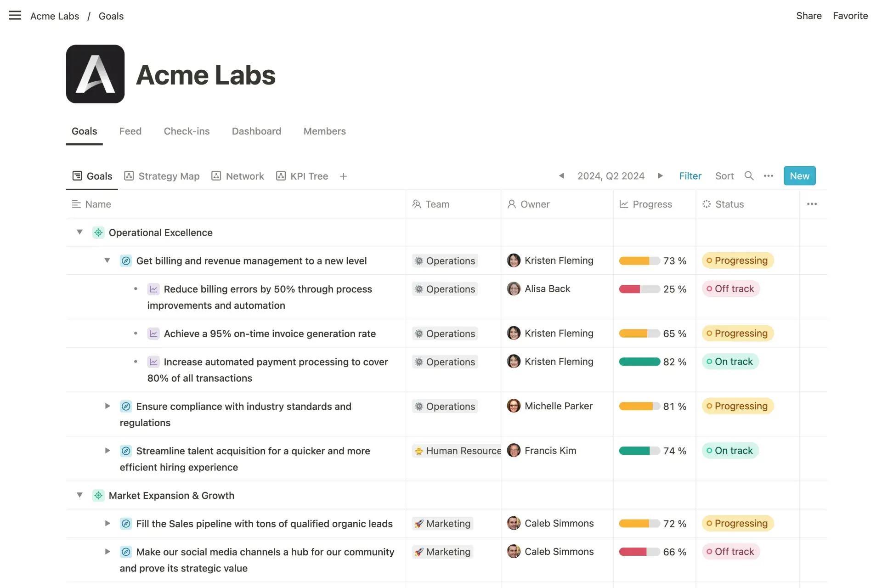Image resolution: width=882 pixels, height=588 pixels.
Task: Switch to the Feed tab
Action: tap(130, 131)
